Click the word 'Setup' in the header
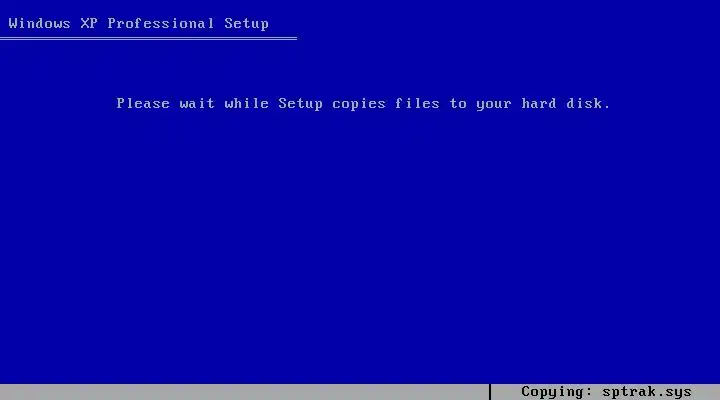 point(247,24)
